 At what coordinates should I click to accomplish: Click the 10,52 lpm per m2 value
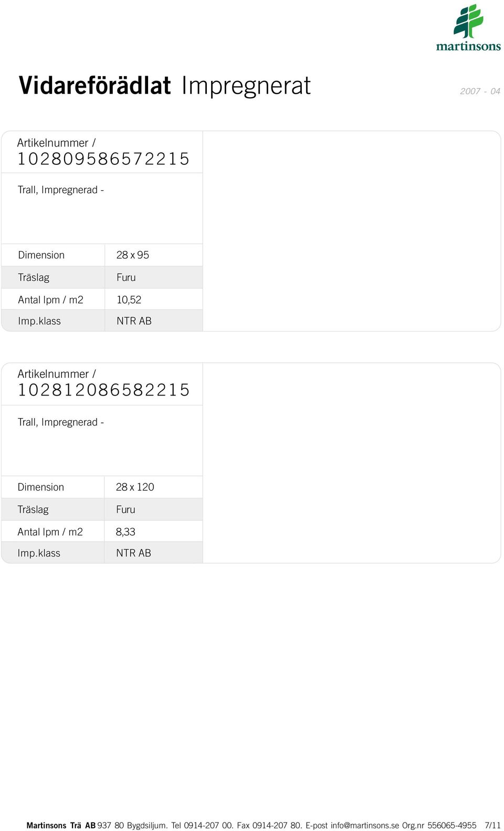click(x=129, y=300)
